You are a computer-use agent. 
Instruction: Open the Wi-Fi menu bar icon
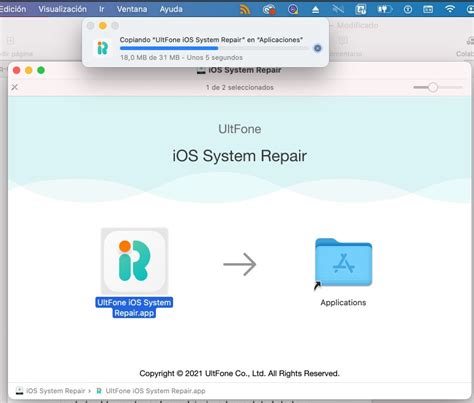click(x=450, y=9)
